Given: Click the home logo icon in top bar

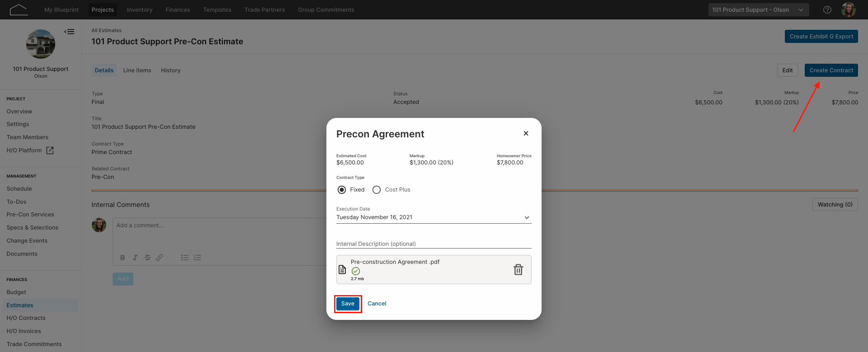Looking at the screenshot, I should 19,9.
